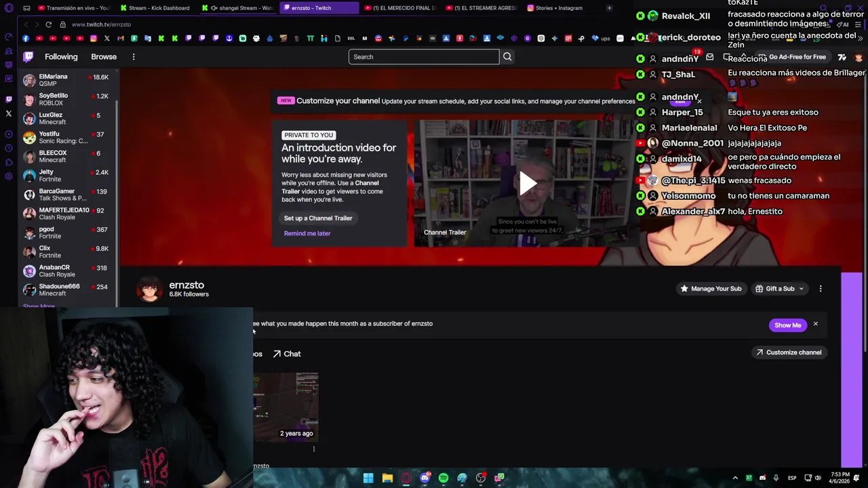The image size is (868, 488).
Task: Open the clock showing 7:53 PM
Action: [x=840, y=478]
